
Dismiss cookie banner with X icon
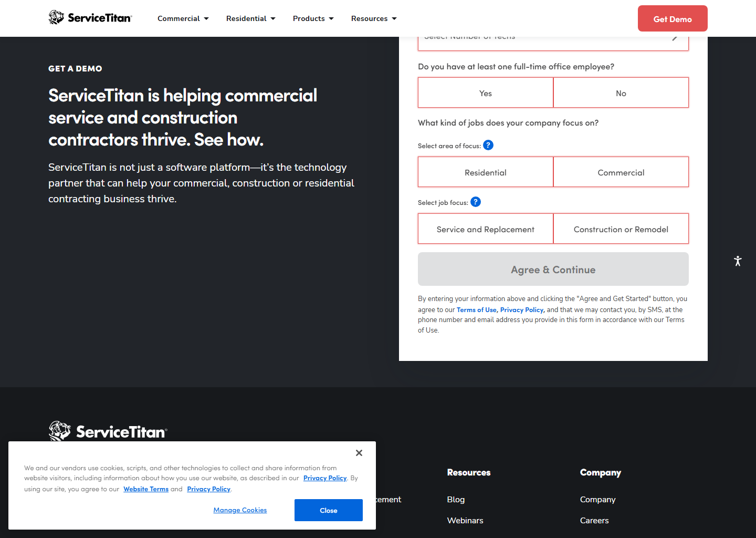359,453
